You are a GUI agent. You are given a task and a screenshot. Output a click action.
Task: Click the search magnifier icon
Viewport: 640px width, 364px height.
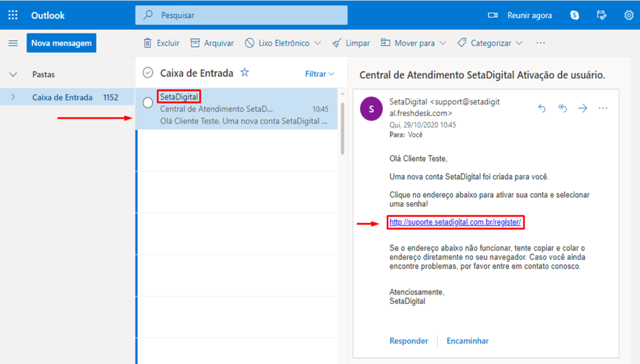(x=148, y=15)
